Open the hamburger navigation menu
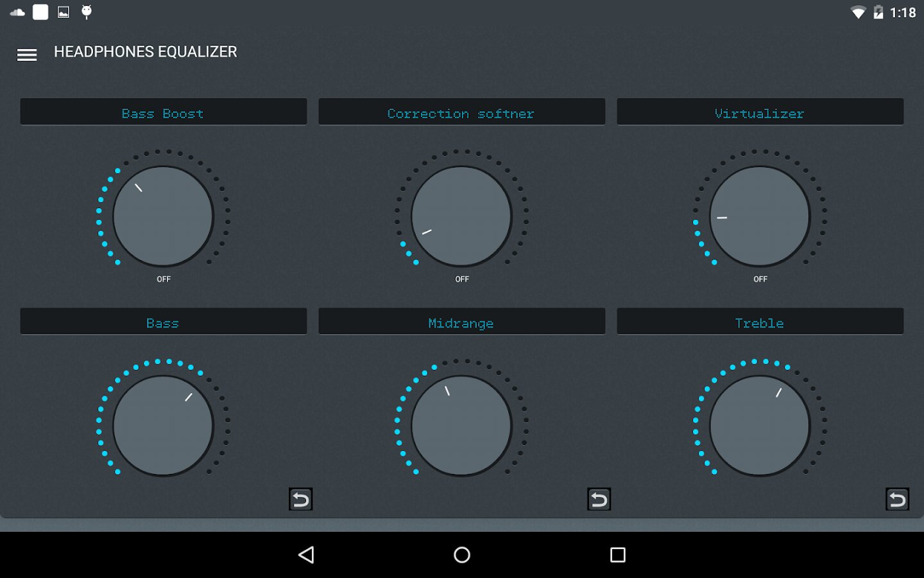 27,55
